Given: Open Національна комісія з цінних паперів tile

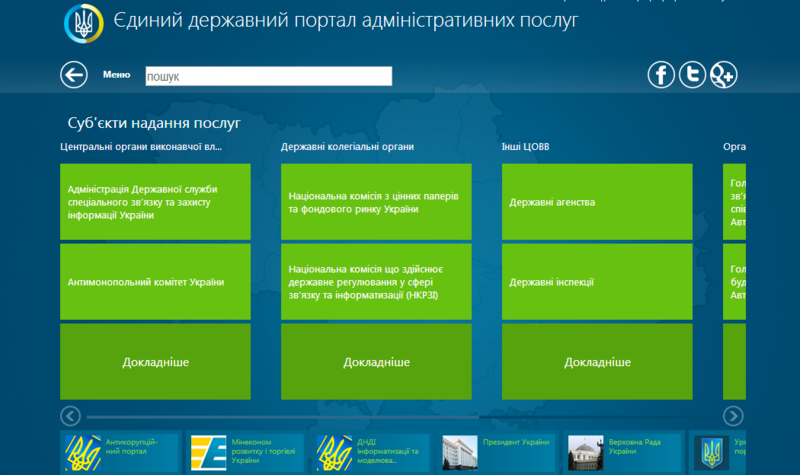Looking at the screenshot, I should coord(376,202).
